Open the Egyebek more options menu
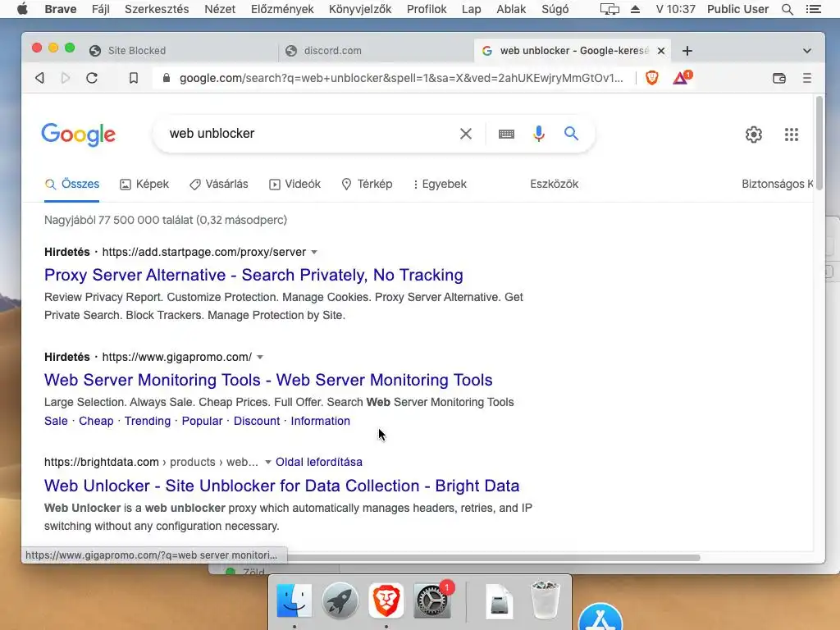 [440, 185]
